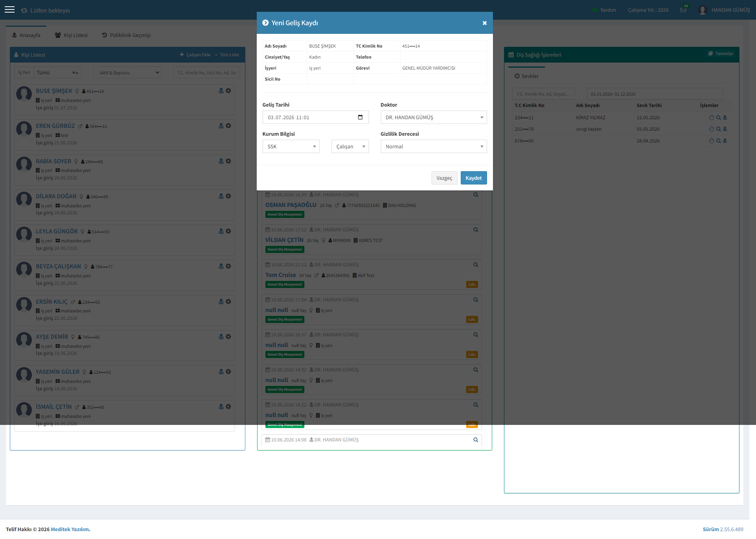Expand the Doktor dropdown
Screen dimensions: 756x539
[434, 117]
